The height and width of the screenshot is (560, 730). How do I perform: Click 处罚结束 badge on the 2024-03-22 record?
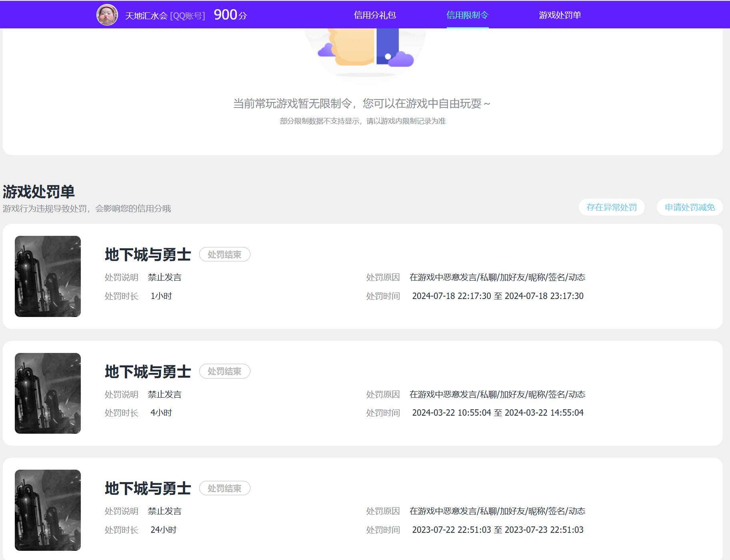click(224, 371)
